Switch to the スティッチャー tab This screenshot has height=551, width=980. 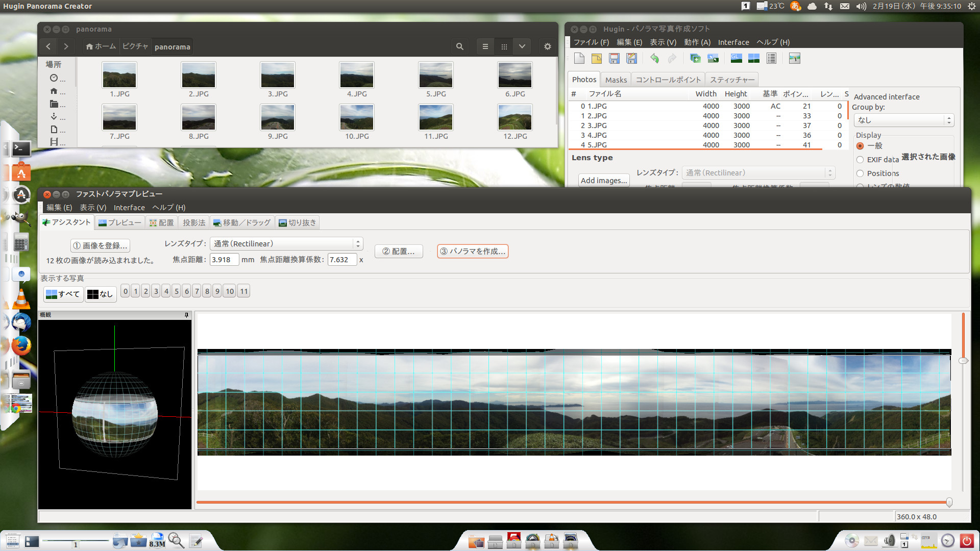point(732,80)
